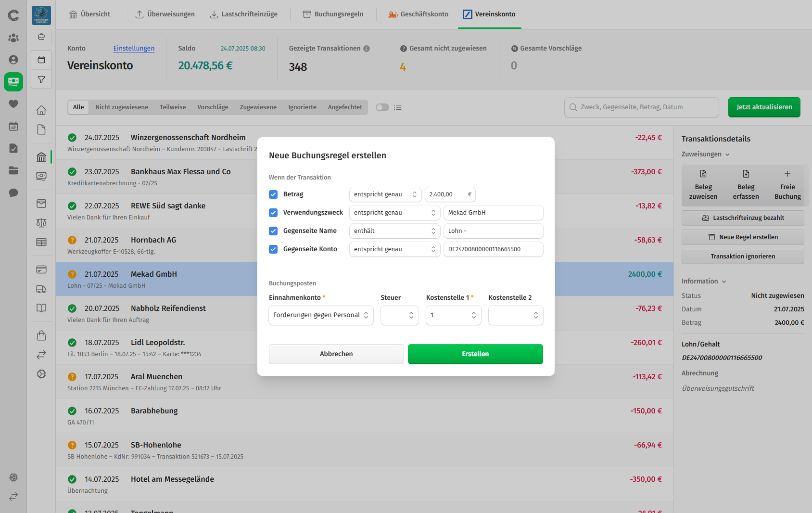Click the green check status on REWE Süd
The height and width of the screenshot is (513, 812).
coord(72,206)
